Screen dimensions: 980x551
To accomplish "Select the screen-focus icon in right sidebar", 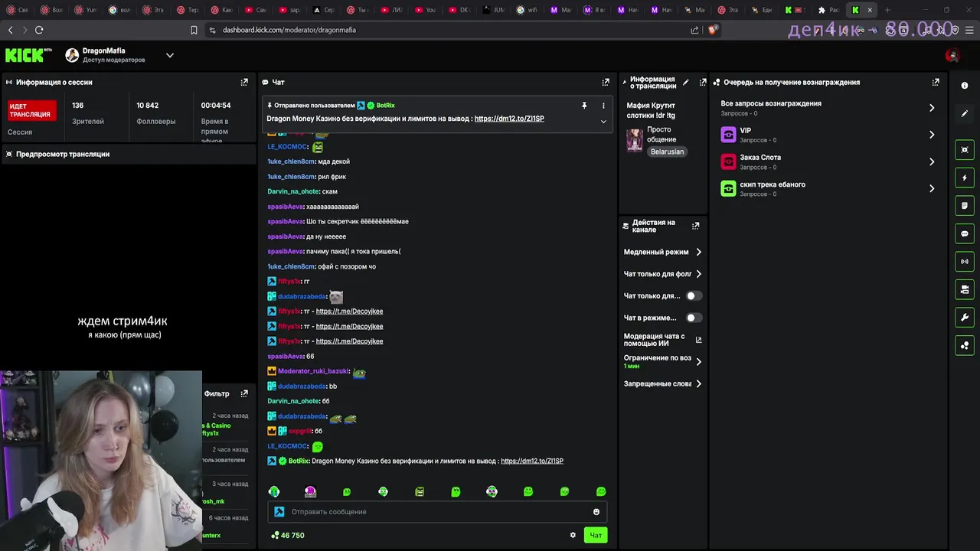I will click(x=965, y=150).
